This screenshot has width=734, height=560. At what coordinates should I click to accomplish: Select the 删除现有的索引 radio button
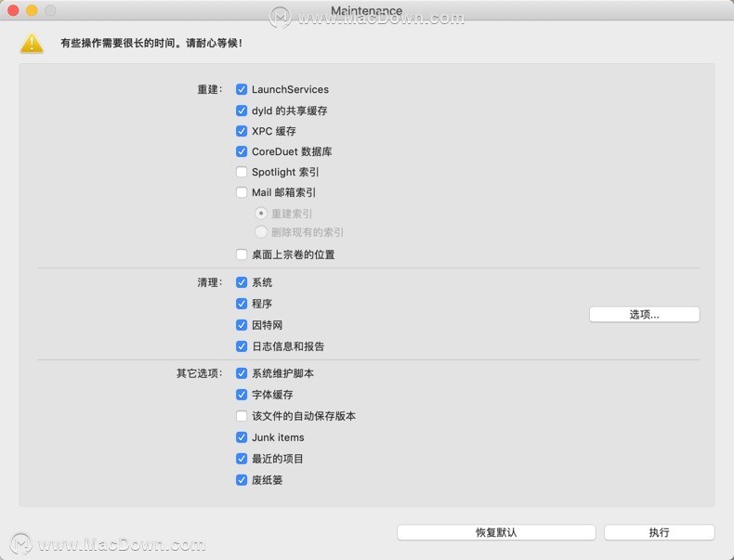pos(261,231)
